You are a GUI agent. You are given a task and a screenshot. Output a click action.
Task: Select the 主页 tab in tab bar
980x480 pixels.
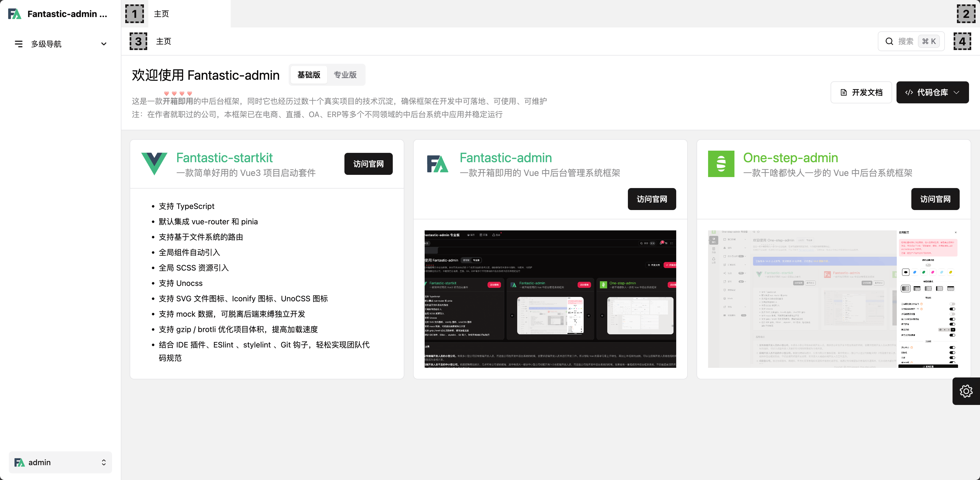[161, 14]
